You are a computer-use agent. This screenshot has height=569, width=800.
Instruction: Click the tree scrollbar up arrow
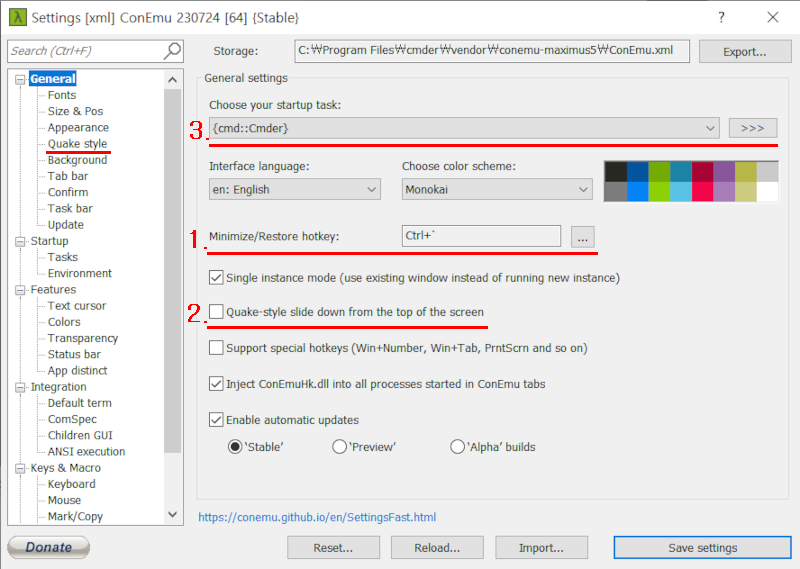(x=172, y=80)
